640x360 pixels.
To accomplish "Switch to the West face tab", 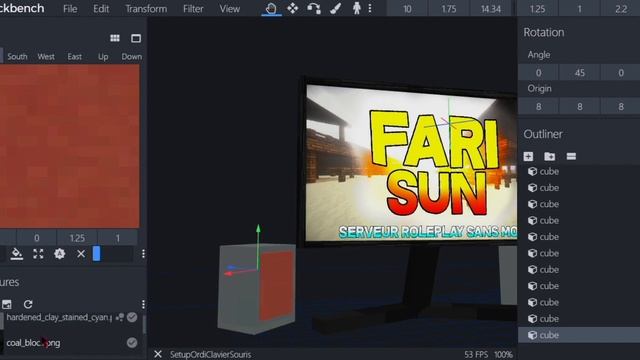I will tap(46, 56).
